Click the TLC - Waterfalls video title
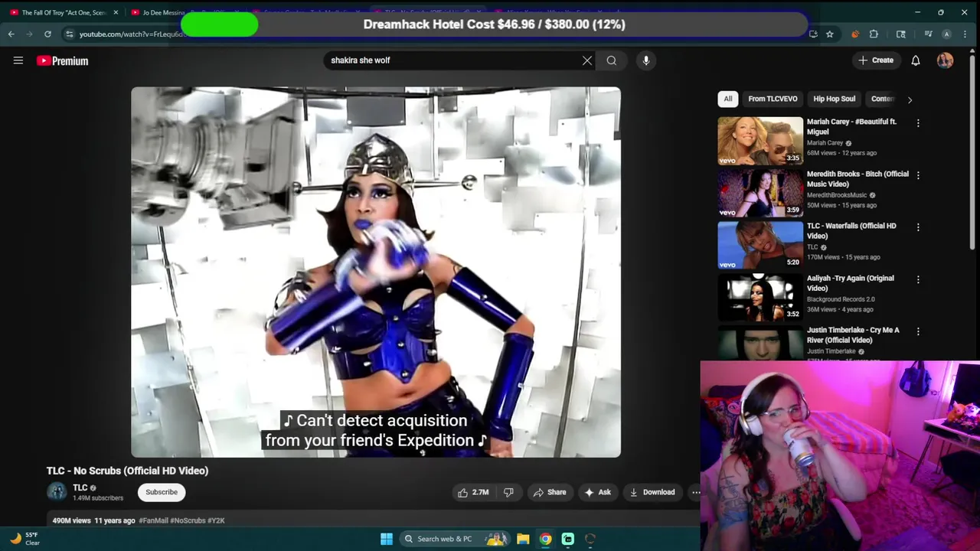 coord(851,230)
